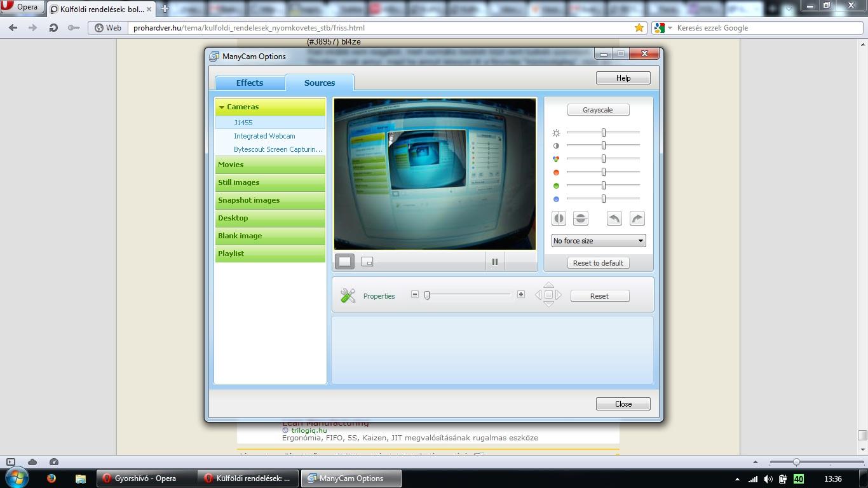This screenshot has width=868, height=488.
Task: Click the green channel dot icon
Action: point(556,186)
